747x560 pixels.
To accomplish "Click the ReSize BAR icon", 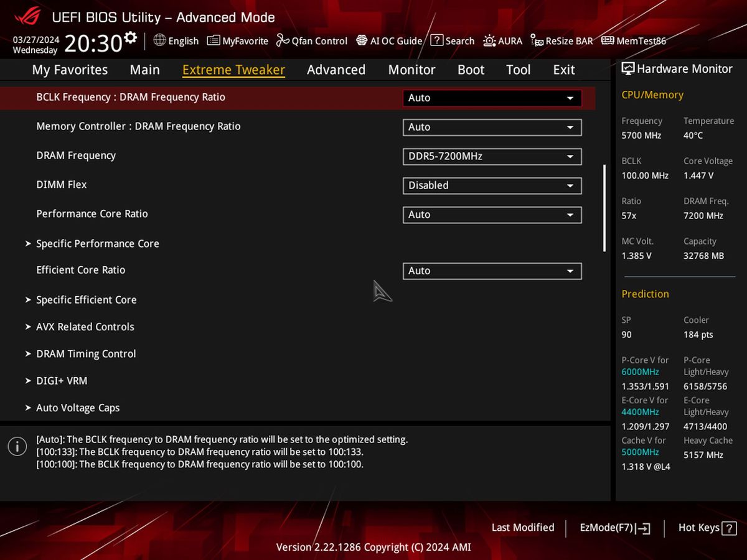I will tap(537, 40).
